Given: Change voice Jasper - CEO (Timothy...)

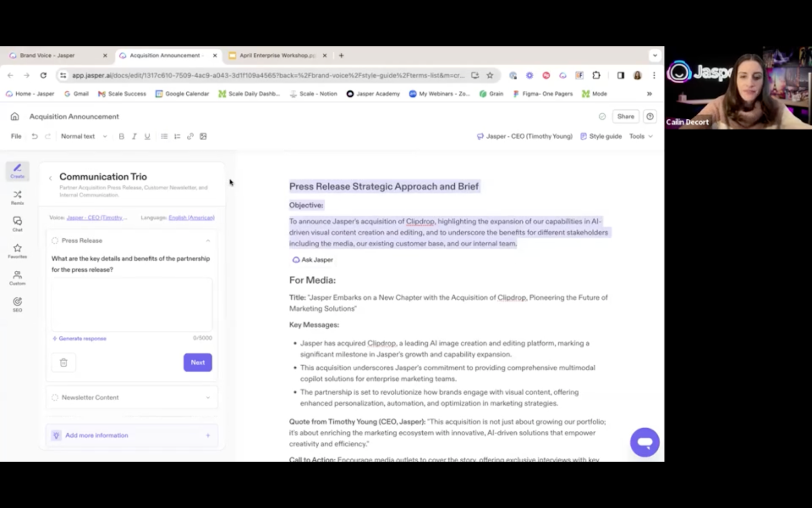Looking at the screenshot, I should [96, 217].
